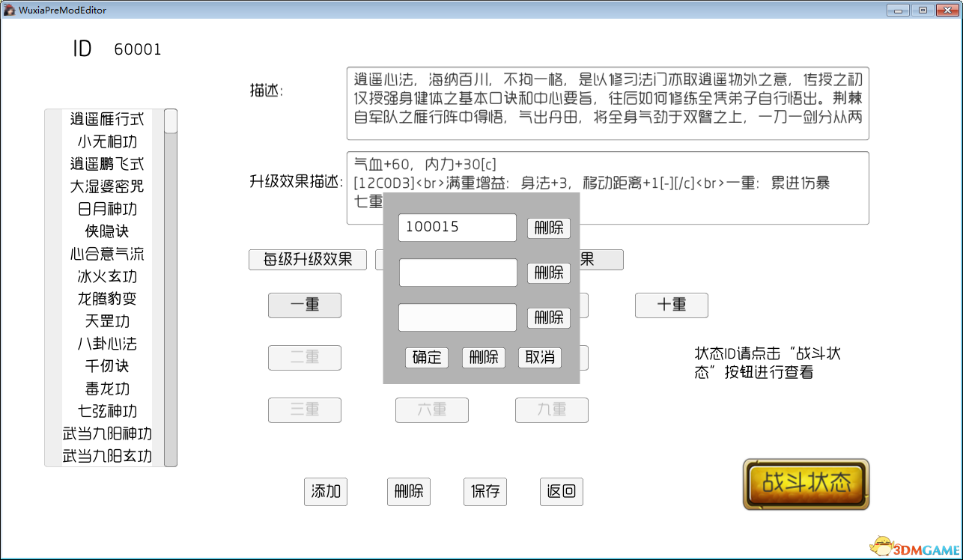
Task: Click the 每级升级效果 button
Action: tap(308, 260)
